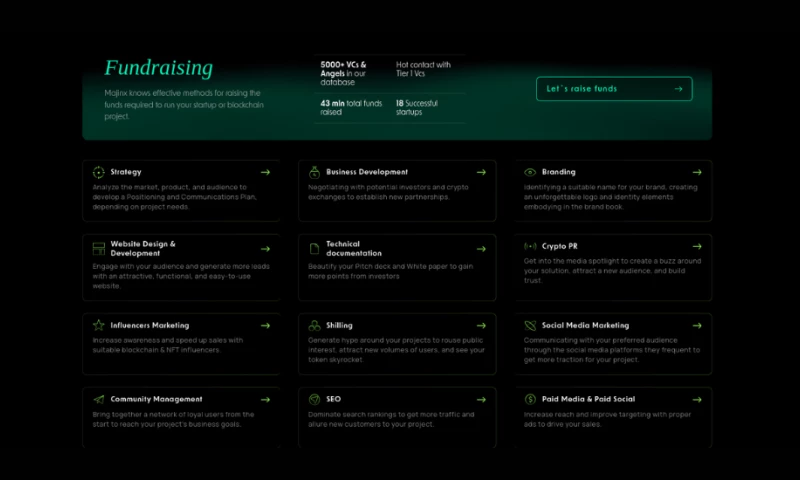Click the Fundraising title heading

(x=159, y=68)
